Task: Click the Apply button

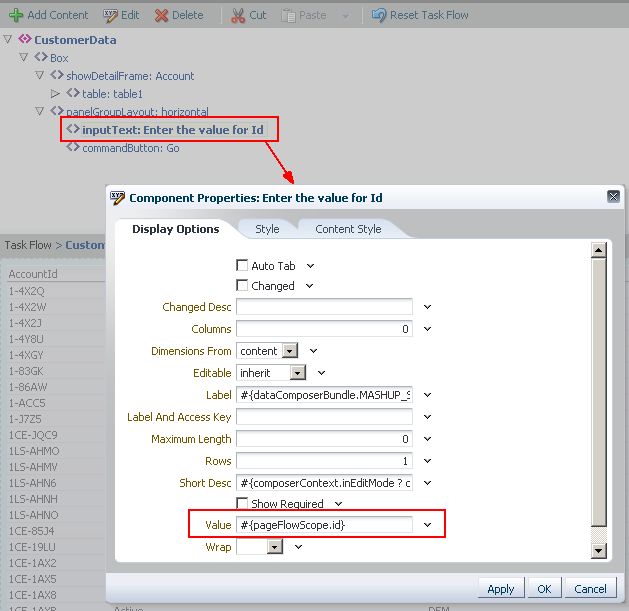Action: (x=501, y=589)
